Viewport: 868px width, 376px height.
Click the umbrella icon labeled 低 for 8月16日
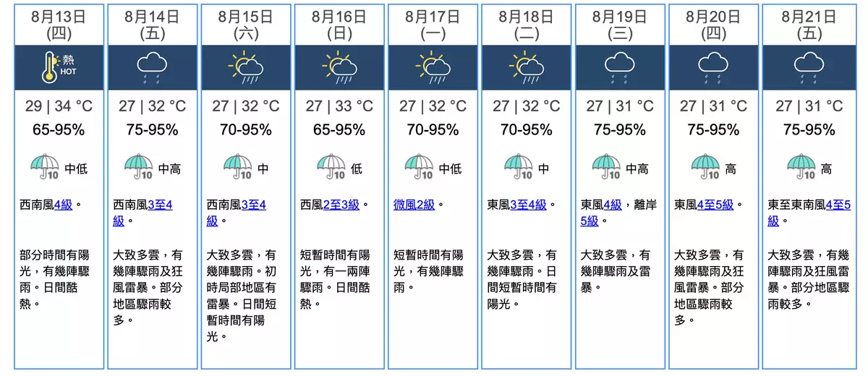click(x=331, y=167)
